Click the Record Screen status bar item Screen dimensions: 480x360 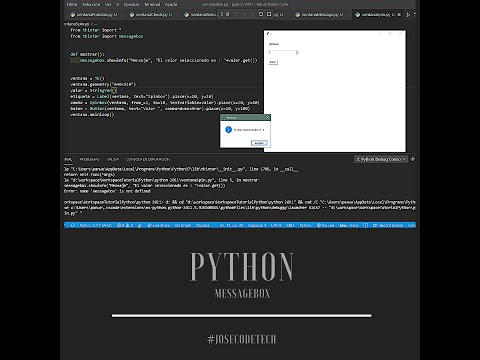pos(389,226)
